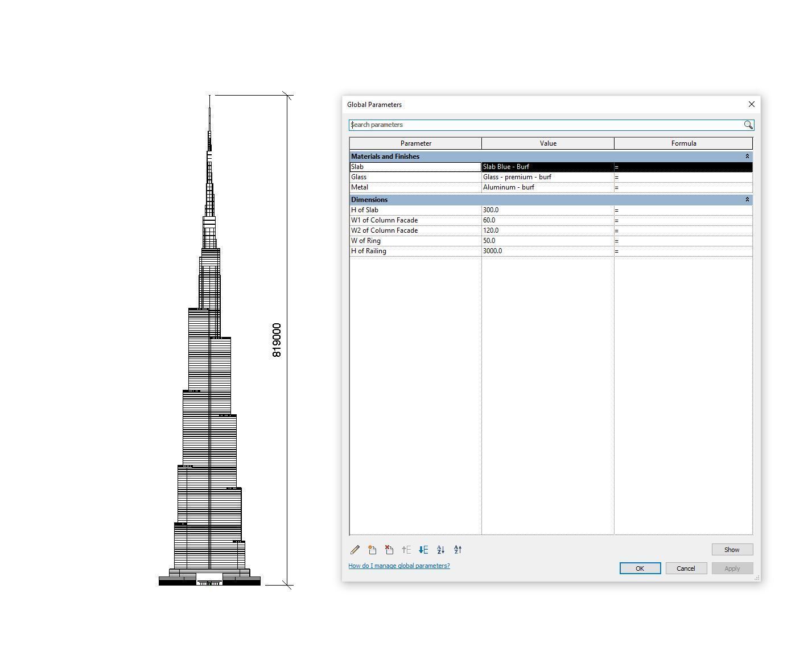The height and width of the screenshot is (655, 812).
Task: Click the Show button
Action: [732, 550]
